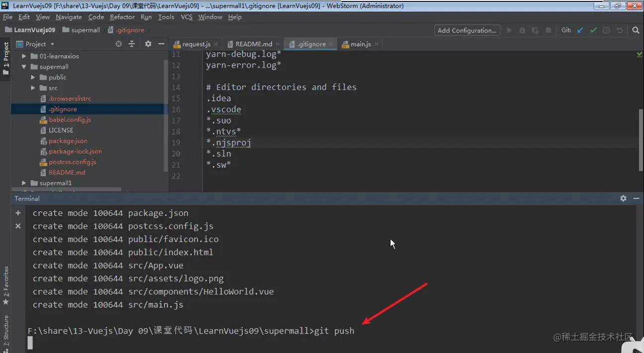
Task: Open the Navigate menu
Action: click(69, 17)
